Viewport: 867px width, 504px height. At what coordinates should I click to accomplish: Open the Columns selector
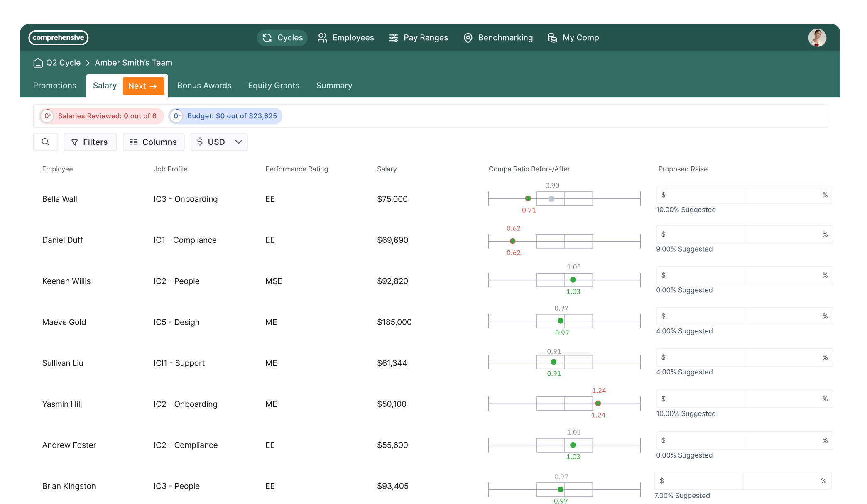[x=154, y=142]
